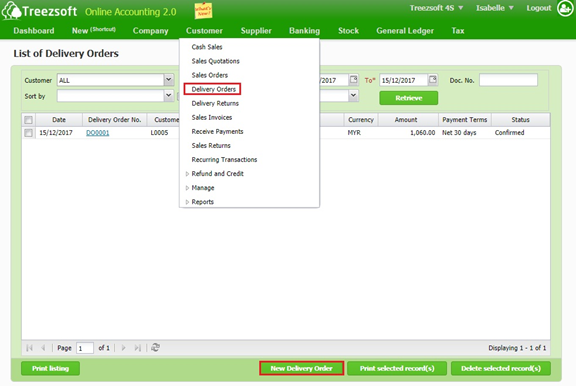
Task: Open the To date calendar picker
Action: tap(433, 79)
